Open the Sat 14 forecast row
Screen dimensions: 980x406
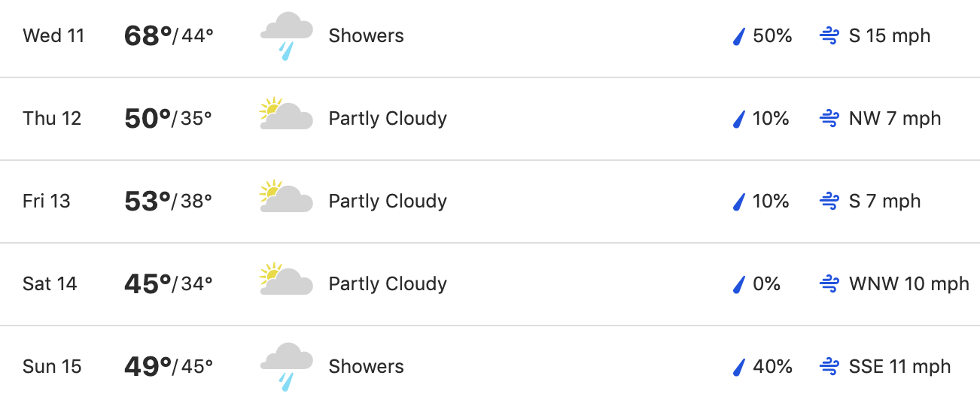coord(490,284)
